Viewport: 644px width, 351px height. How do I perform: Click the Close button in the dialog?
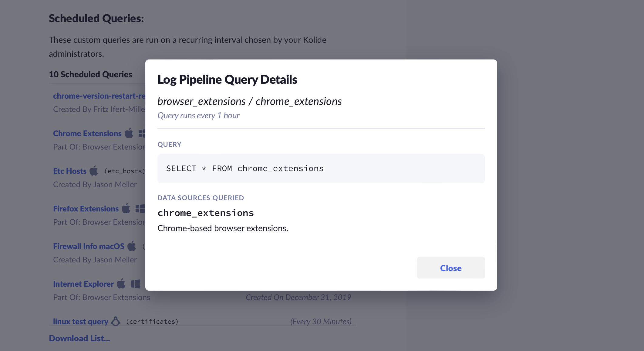(x=451, y=268)
